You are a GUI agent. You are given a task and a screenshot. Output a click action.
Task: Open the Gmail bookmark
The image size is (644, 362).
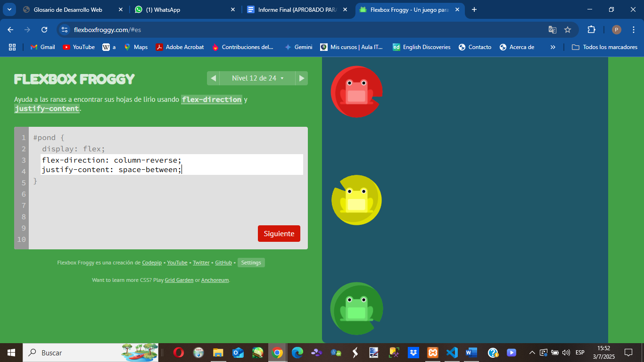click(x=43, y=47)
